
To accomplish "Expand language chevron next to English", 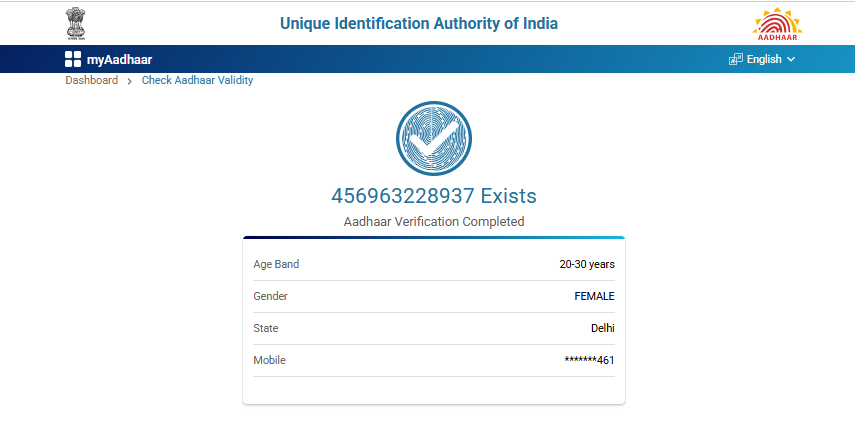I will point(791,59).
